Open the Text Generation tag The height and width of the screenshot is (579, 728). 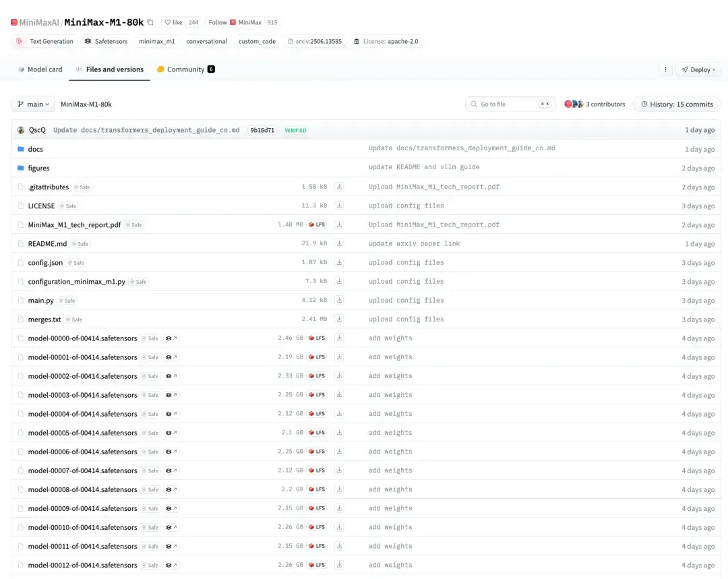44,41
